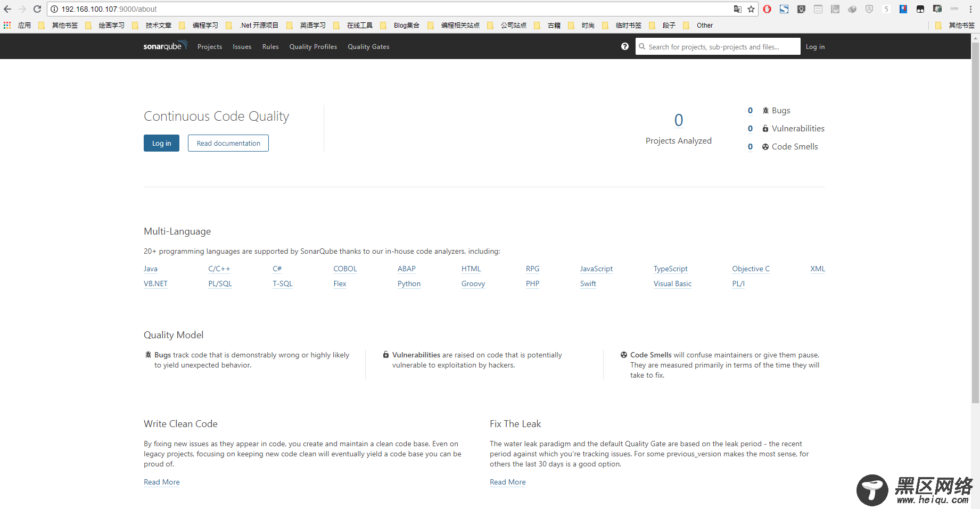Click the site information icon in the address bar
The width and height of the screenshot is (980, 509).
[x=54, y=9]
